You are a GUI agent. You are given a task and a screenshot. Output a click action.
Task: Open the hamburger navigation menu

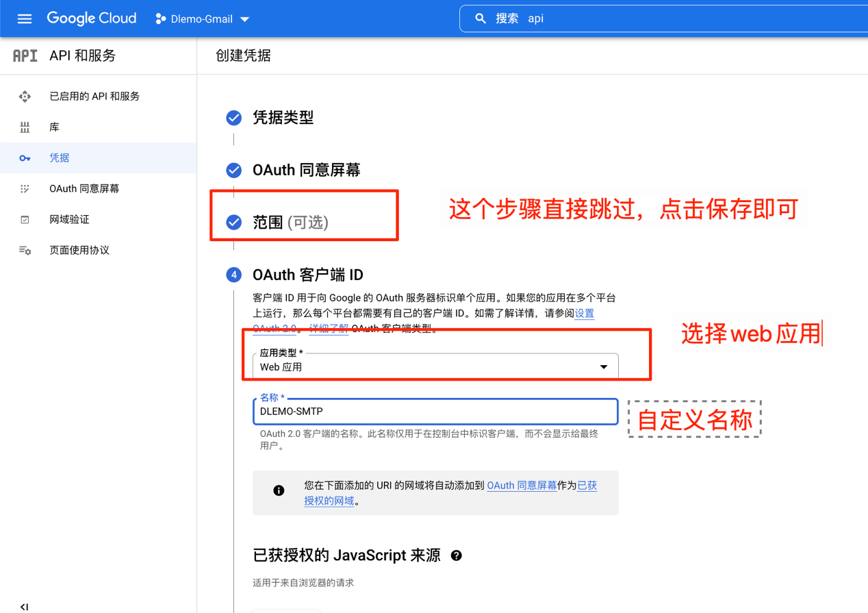pyautogui.click(x=25, y=18)
